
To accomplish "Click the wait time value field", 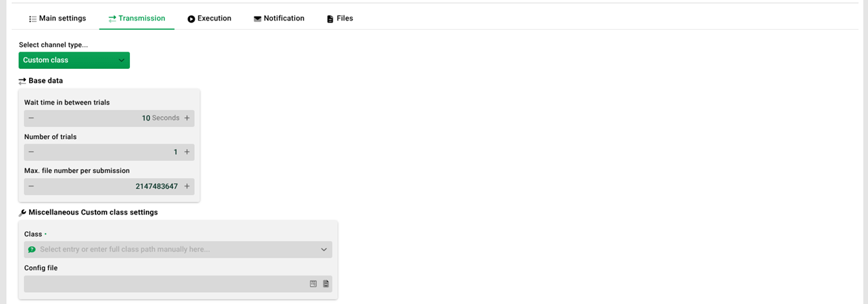I will click(109, 118).
